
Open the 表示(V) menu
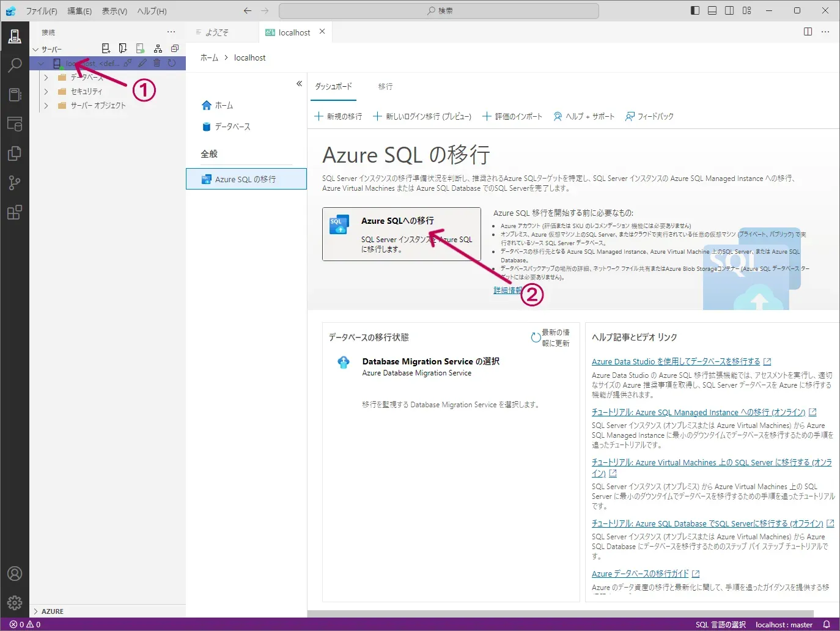(114, 11)
